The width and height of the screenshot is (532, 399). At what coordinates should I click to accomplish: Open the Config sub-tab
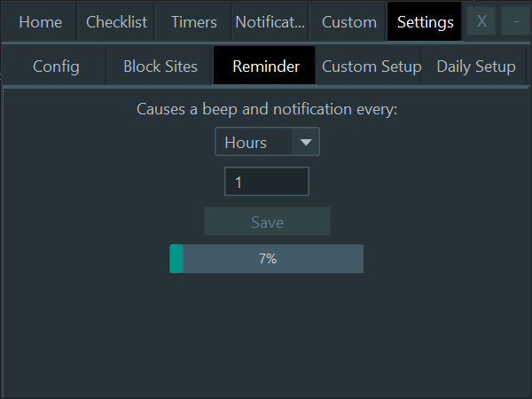[x=56, y=66]
